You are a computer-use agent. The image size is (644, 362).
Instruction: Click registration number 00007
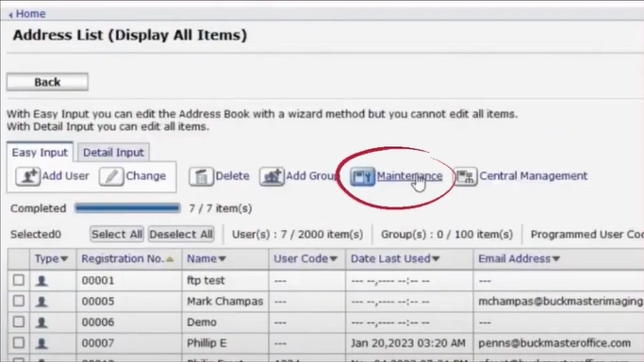98,343
